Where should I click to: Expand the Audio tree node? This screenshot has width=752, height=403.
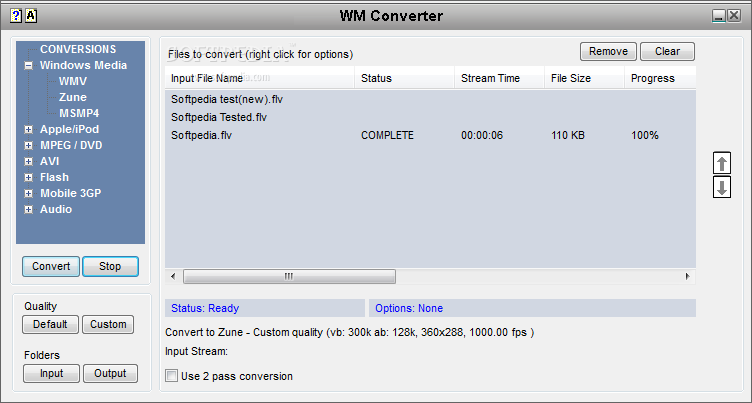click(x=29, y=210)
